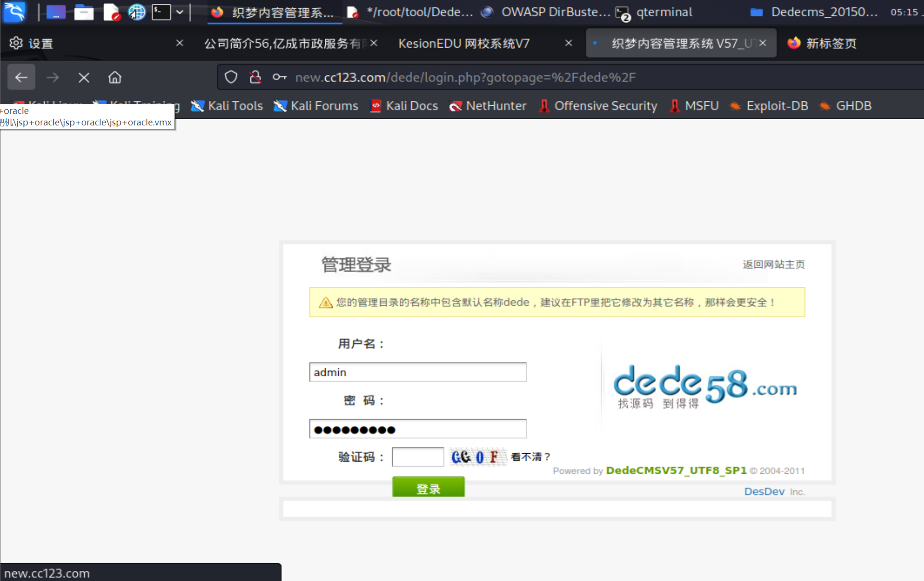
Task: Click the 密码 password input field
Action: click(x=418, y=429)
